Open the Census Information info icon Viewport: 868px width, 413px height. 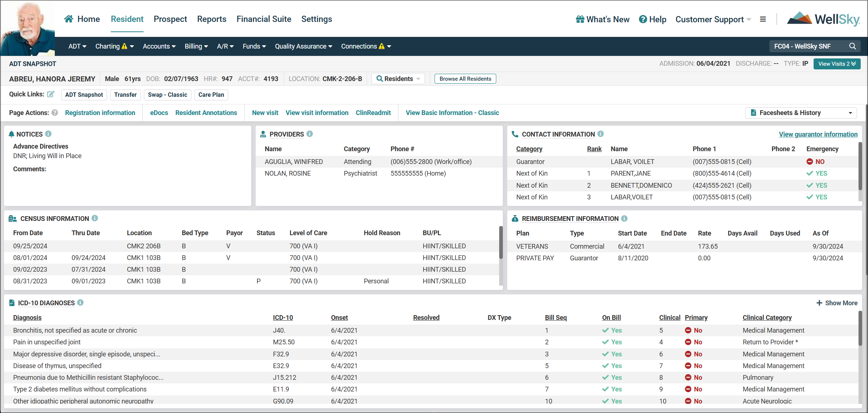click(x=95, y=218)
